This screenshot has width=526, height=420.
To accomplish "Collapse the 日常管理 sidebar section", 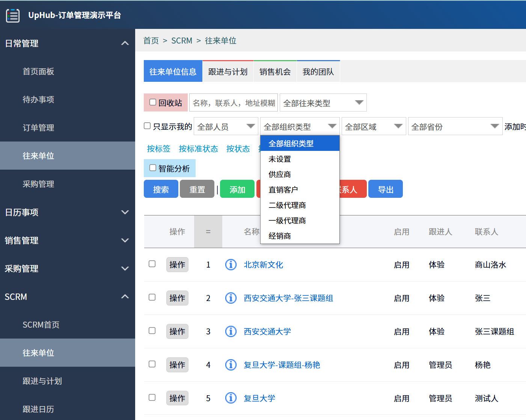I will 125,43.
